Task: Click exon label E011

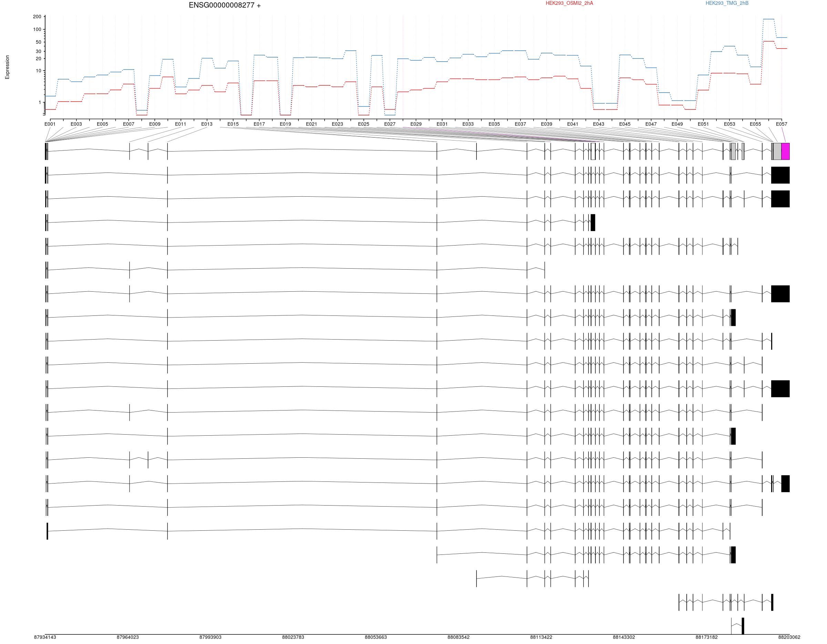Action: click(x=181, y=124)
